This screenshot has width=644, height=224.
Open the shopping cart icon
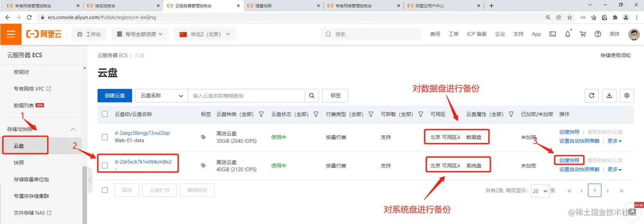[583, 34]
